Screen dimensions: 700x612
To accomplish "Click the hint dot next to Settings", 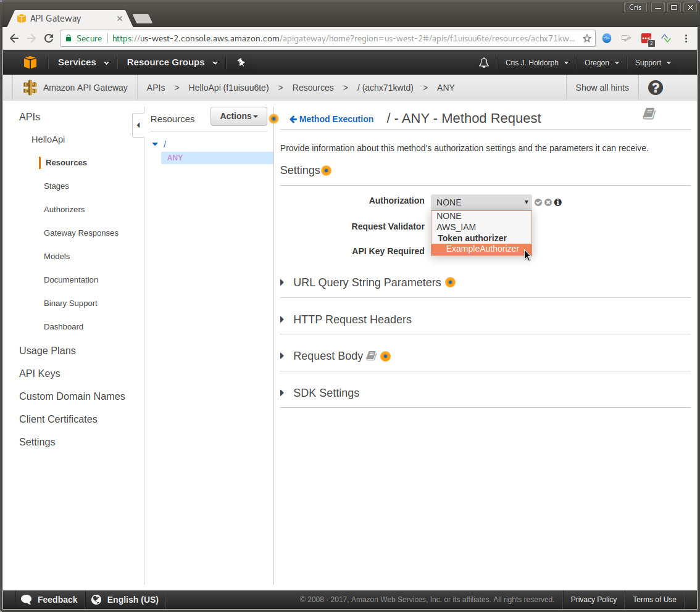I will (x=327, y=170).
